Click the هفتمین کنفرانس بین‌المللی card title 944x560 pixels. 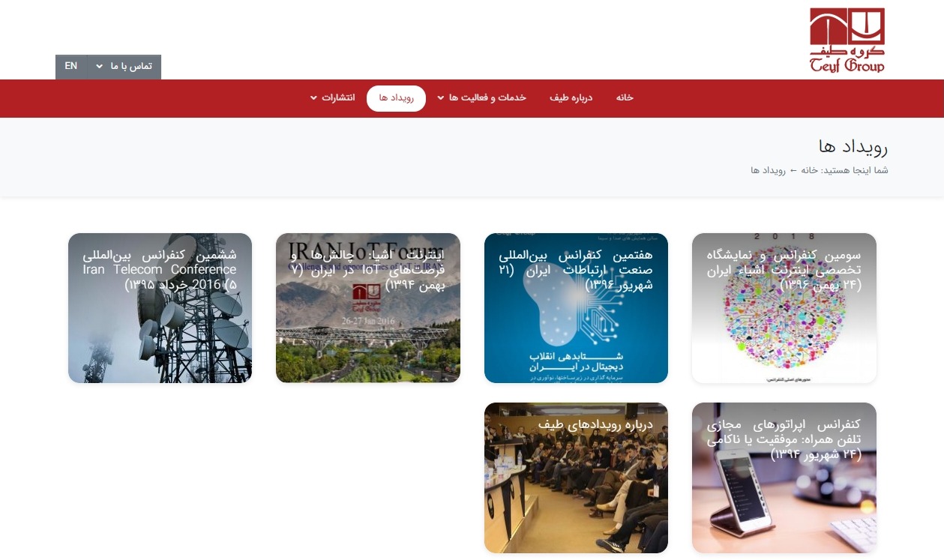click(576, 270)
